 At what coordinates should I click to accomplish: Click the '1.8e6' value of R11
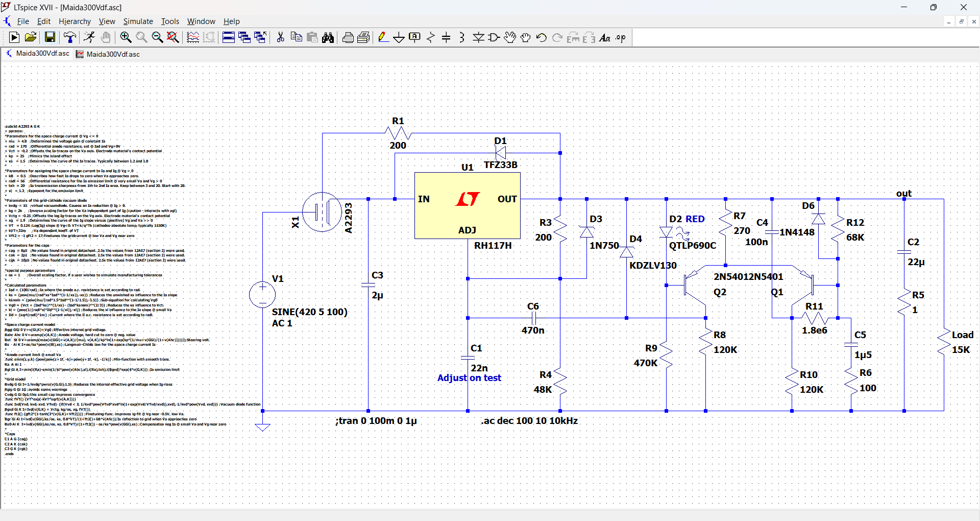[815, 330]
